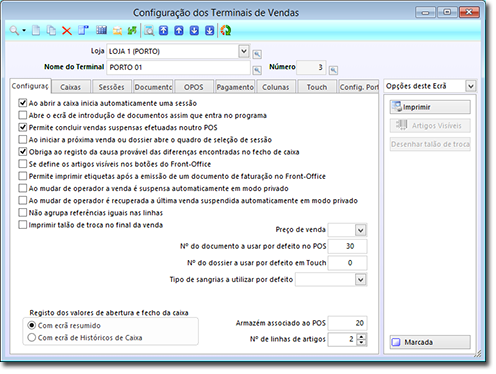Go to the last record arrow icon
This screenshot has height=374, width=496.
(210, 31)
